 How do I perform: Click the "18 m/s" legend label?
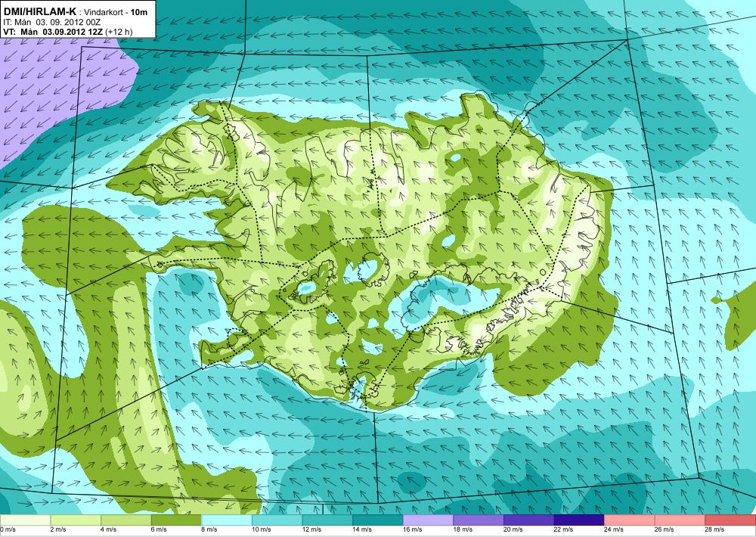(463, 529)
